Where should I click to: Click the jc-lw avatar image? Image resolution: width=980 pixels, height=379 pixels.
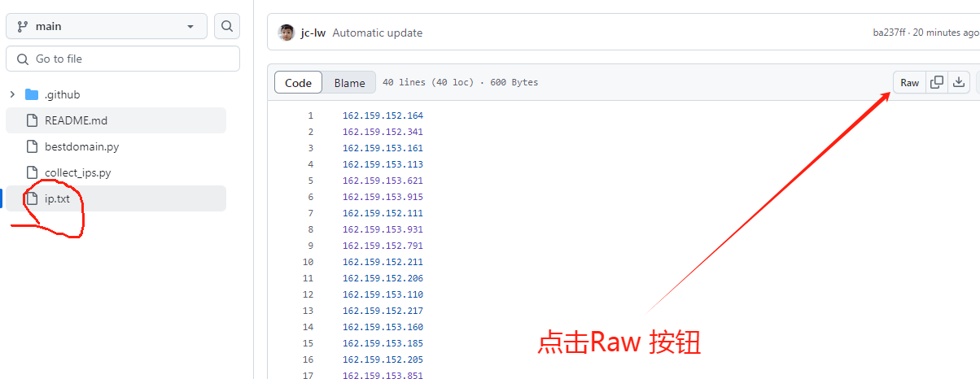coord(287,33)
